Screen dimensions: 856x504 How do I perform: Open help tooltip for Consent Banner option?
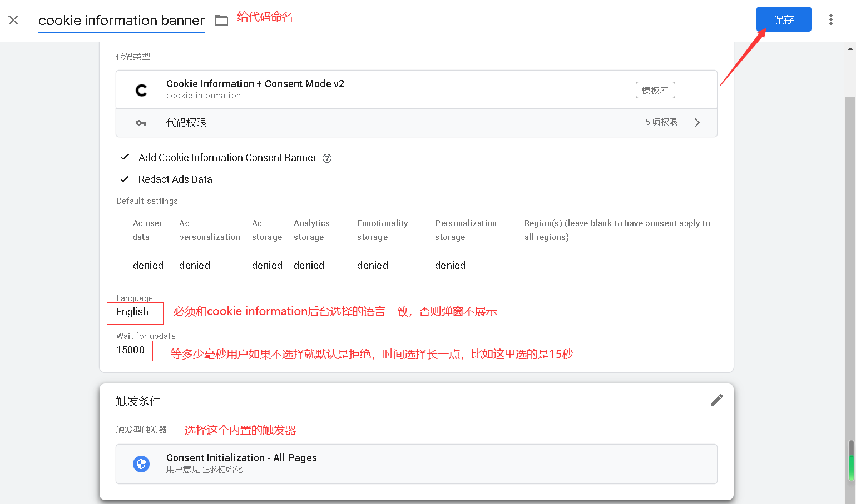coord(327,158)
